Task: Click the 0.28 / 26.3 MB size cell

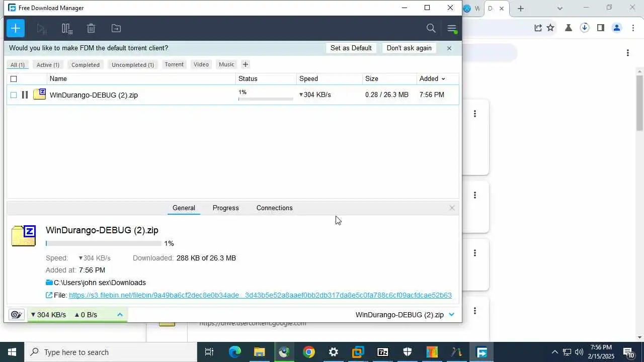Action: point(387,95)
